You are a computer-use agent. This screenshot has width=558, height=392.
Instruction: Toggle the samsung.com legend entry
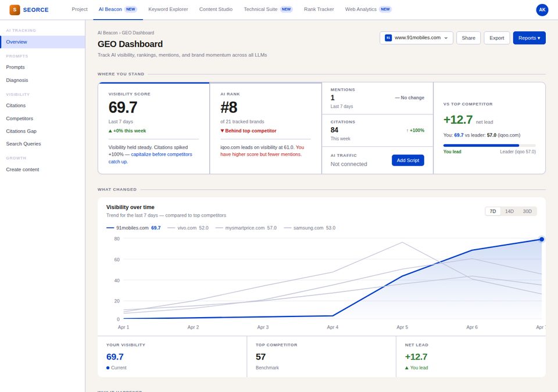point(310,228)
